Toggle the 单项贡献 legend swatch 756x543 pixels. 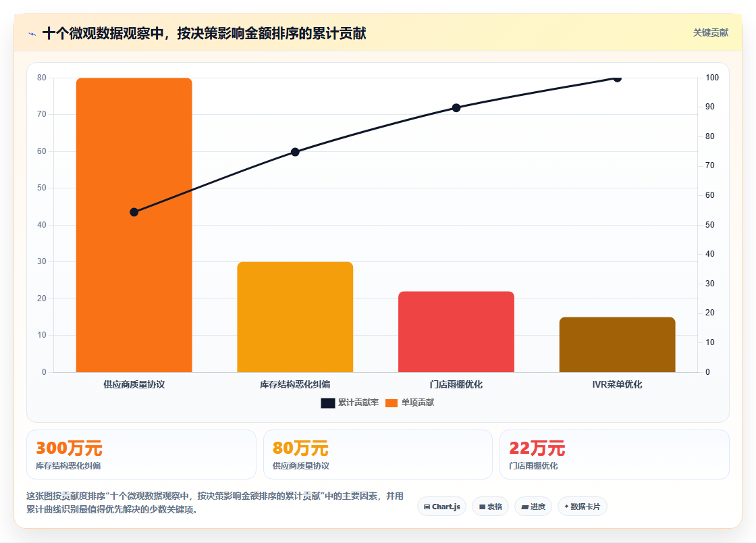[391, 403]
